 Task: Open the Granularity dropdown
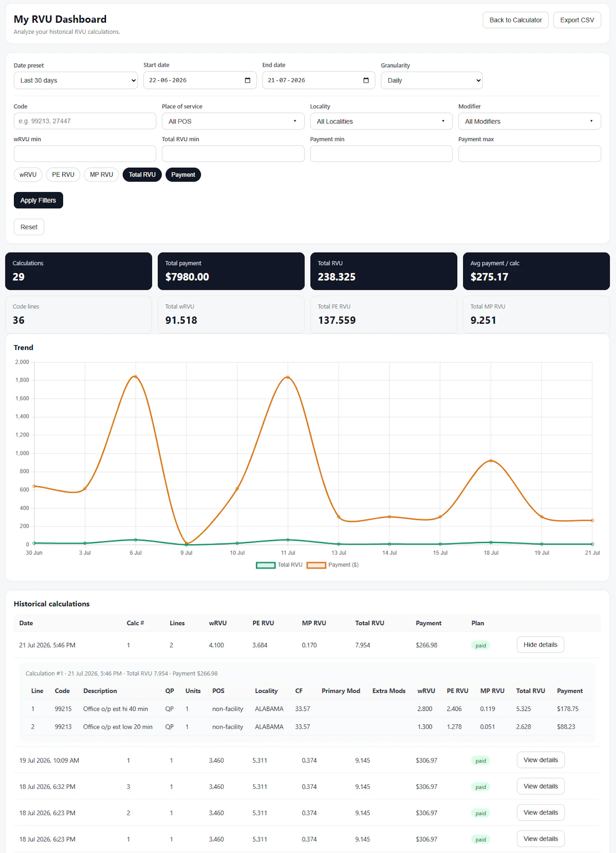(432, 80)
